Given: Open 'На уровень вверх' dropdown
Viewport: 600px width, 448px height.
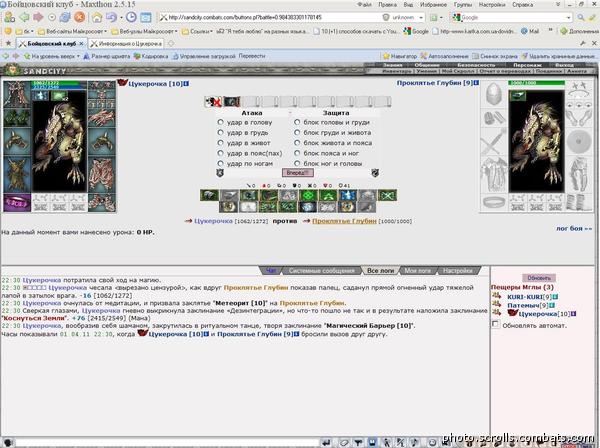Looking at the screenshot, I should click(78, 56).
